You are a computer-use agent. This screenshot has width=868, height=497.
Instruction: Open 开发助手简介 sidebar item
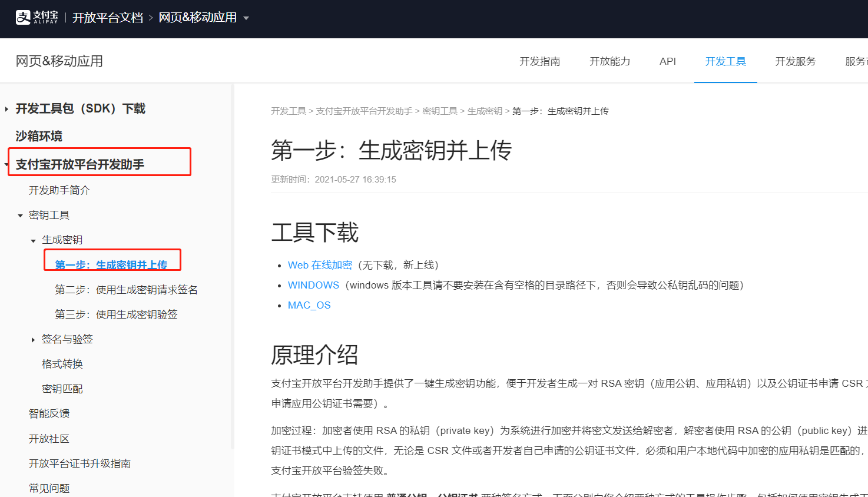pyautogui.click(x=59, y=190)
